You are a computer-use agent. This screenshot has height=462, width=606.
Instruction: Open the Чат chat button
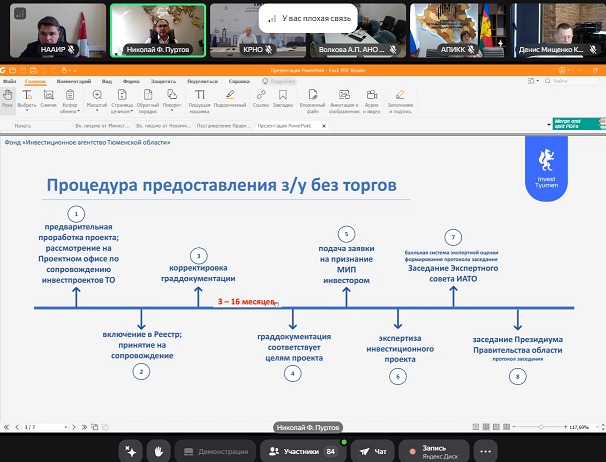pos(373,451)
